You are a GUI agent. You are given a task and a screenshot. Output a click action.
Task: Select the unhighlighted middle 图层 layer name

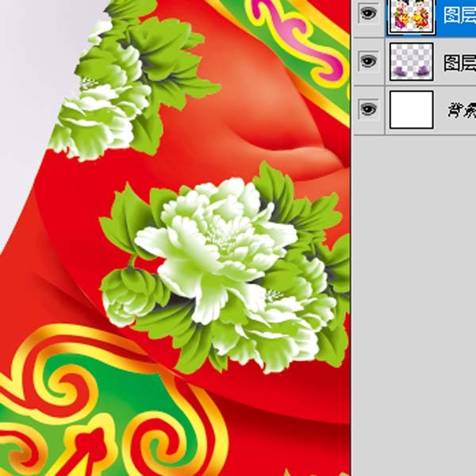459,63
